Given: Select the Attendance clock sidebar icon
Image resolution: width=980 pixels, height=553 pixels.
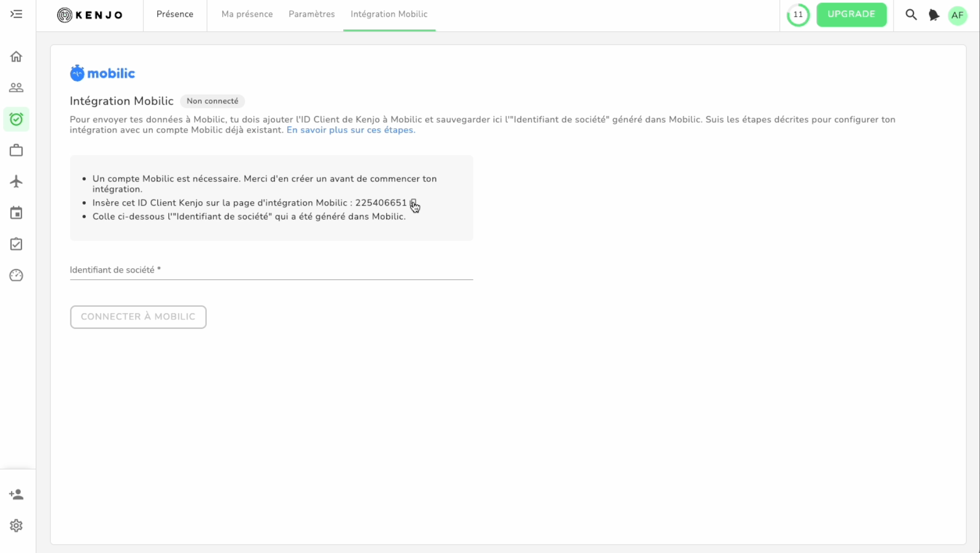Looking at the screenshot, I should (16, 119).
